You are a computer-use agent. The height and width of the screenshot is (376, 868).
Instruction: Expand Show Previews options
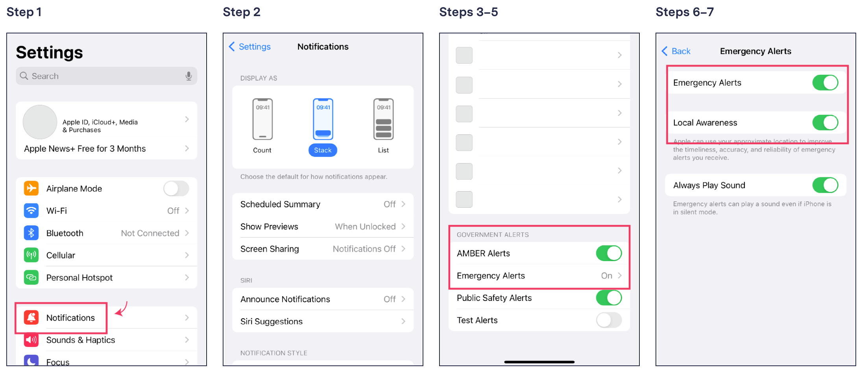[x=323, y=227]
